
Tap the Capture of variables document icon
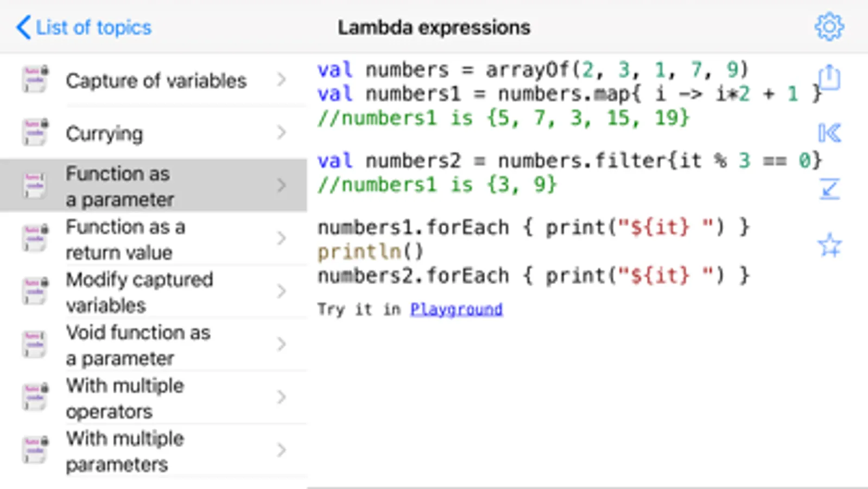35,79
